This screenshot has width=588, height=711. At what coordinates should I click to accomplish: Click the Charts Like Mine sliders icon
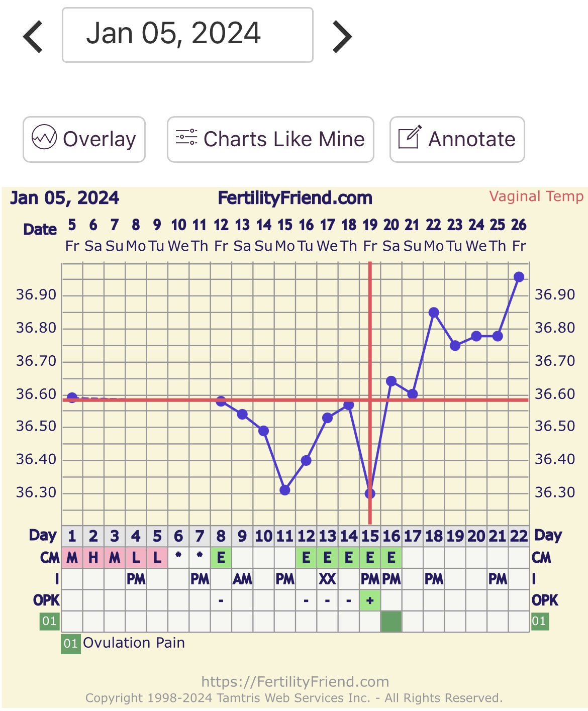[186, 137]
